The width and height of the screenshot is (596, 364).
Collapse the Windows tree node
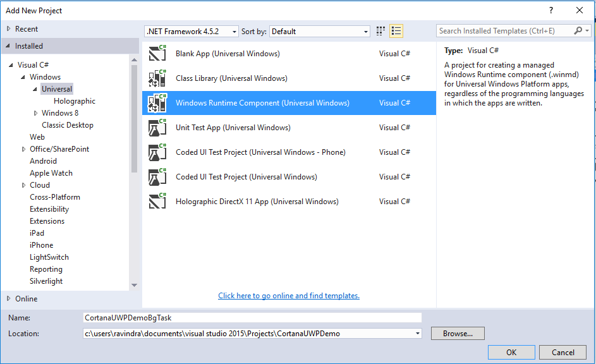[x=23, y=76]
